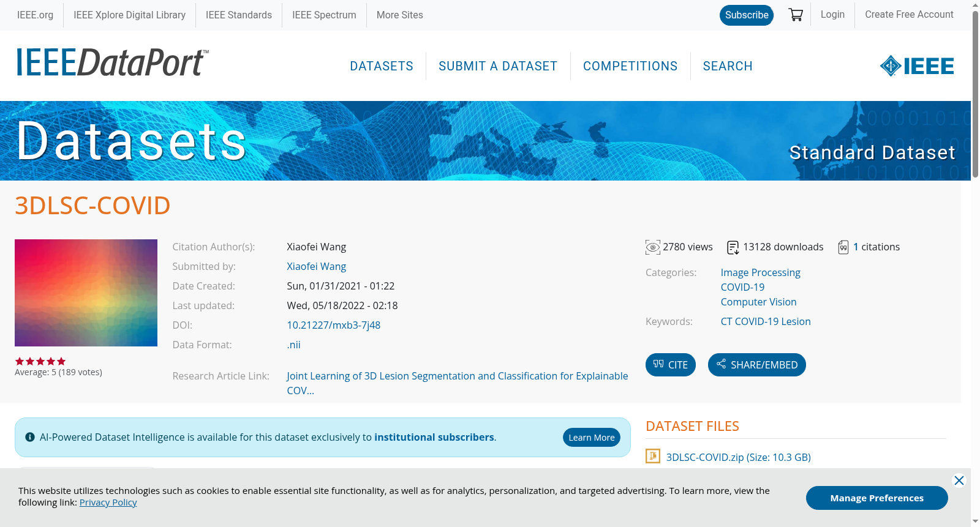Click the 'Sun, 01/31/2021 - 01:22' date
980x527 pixels.
click(x=341, y=286)
